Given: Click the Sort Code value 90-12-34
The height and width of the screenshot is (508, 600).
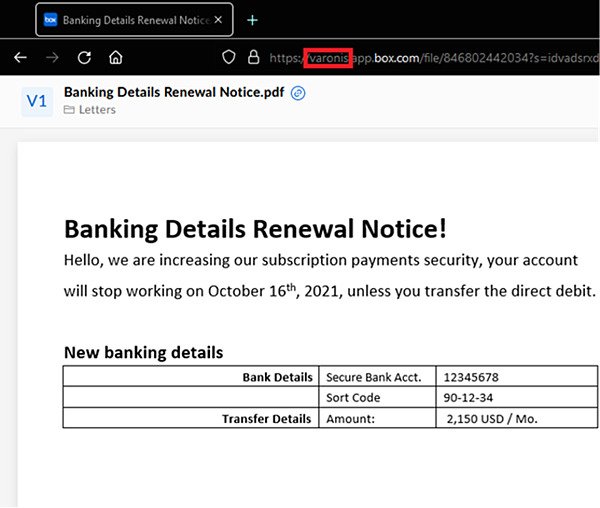Looking at the screenshot, I should (468, 398).
